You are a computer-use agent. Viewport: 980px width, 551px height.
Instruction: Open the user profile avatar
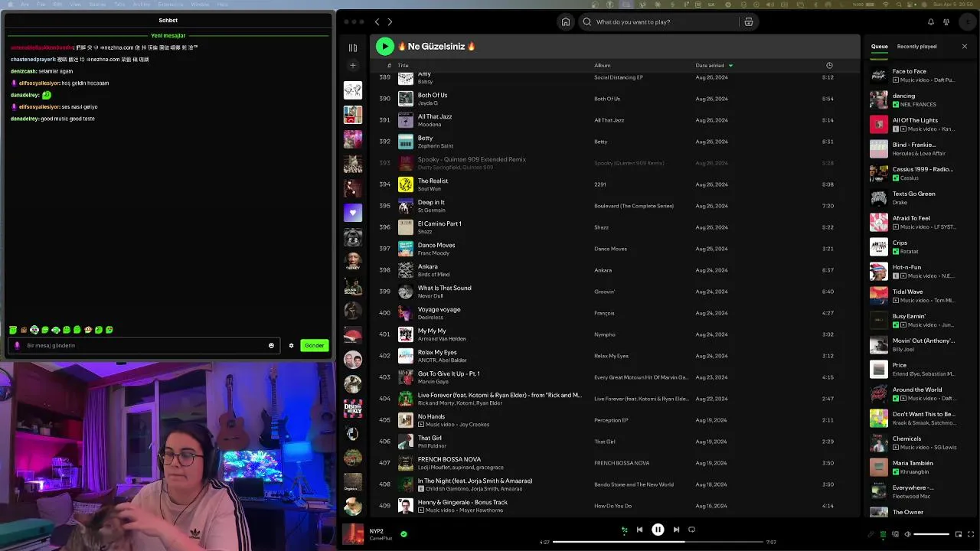click(969, 21)
